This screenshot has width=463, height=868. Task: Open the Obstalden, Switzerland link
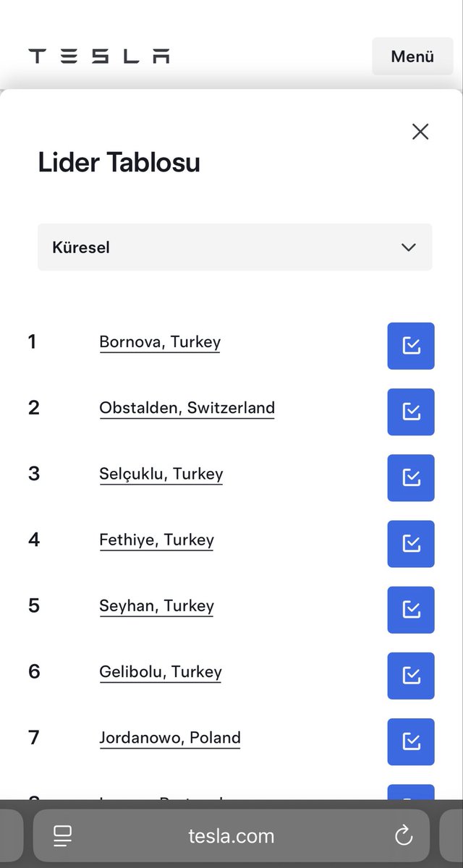click(x=187, y=408)
